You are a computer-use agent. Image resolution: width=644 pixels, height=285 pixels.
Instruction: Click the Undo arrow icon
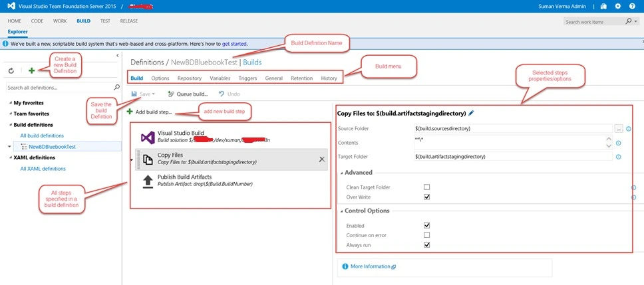(x=222, y=94)
